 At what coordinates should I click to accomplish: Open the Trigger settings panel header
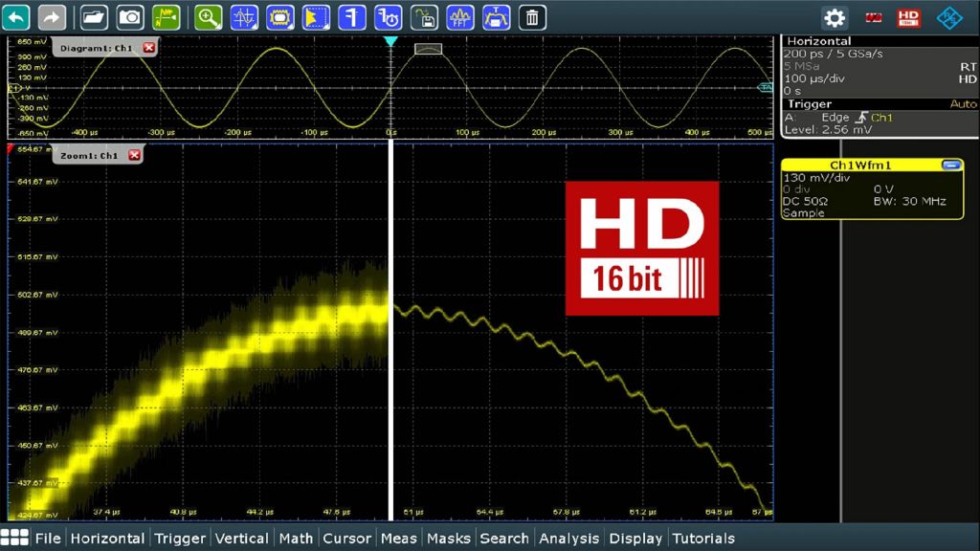click(x=810, y=103)
